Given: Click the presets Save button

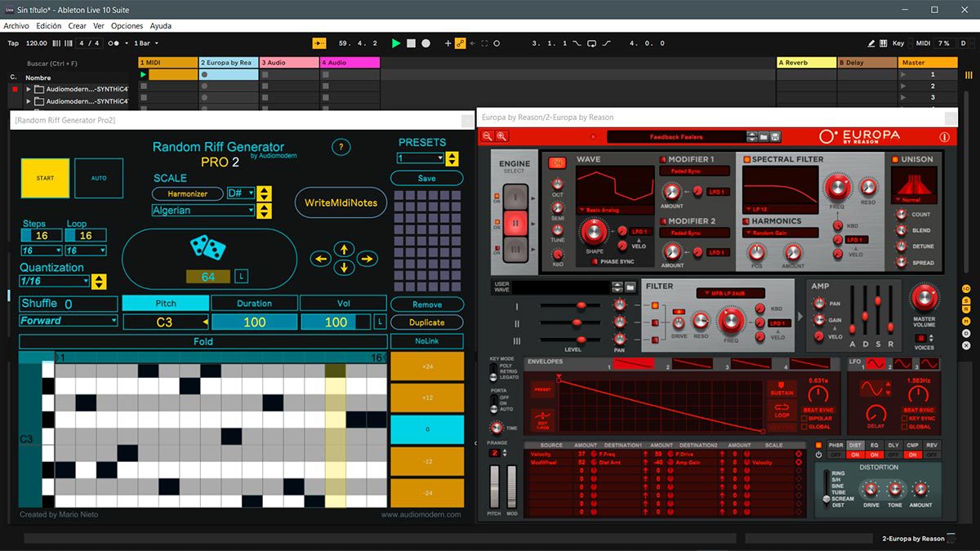Looking at the screenshot, I should [426, 178].
